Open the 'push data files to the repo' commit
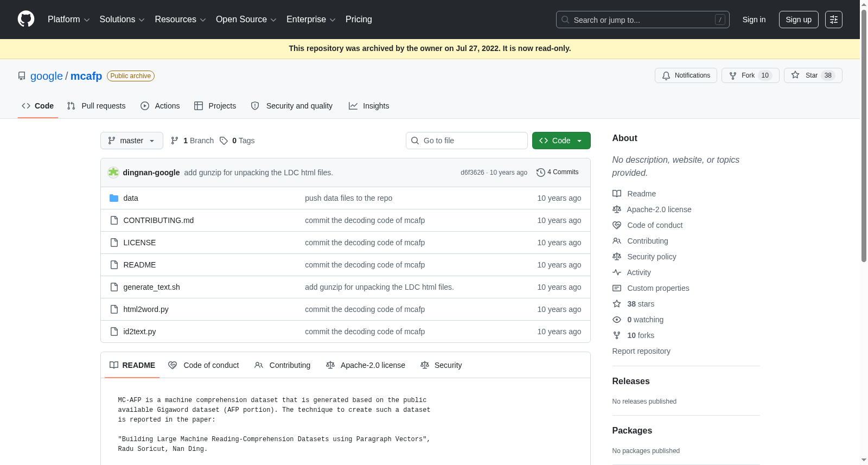Screen dimensions: 868x465 348,198
